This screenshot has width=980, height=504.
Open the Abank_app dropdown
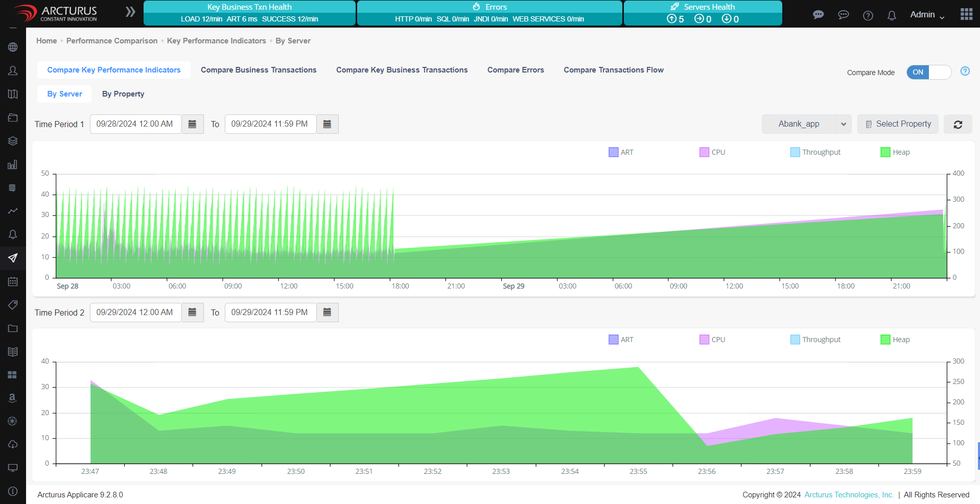click(806, 124)
